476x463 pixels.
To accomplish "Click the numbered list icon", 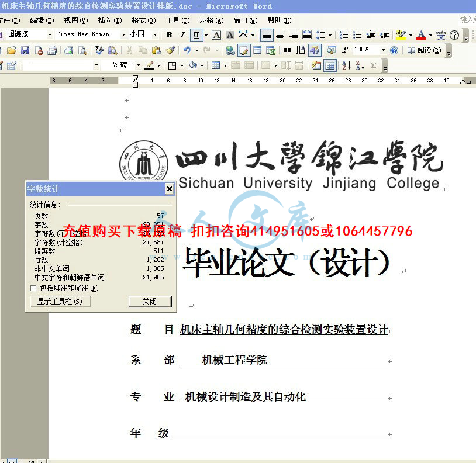I will [x=344, y=35].
